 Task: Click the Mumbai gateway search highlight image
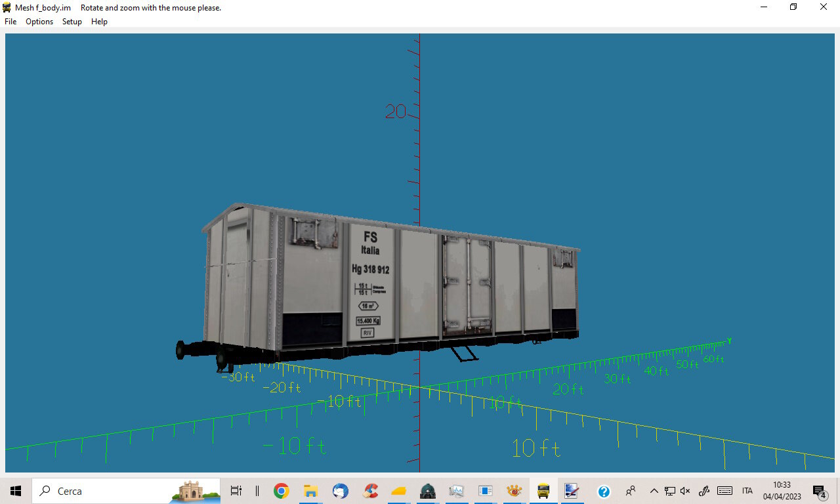point(196,492)
